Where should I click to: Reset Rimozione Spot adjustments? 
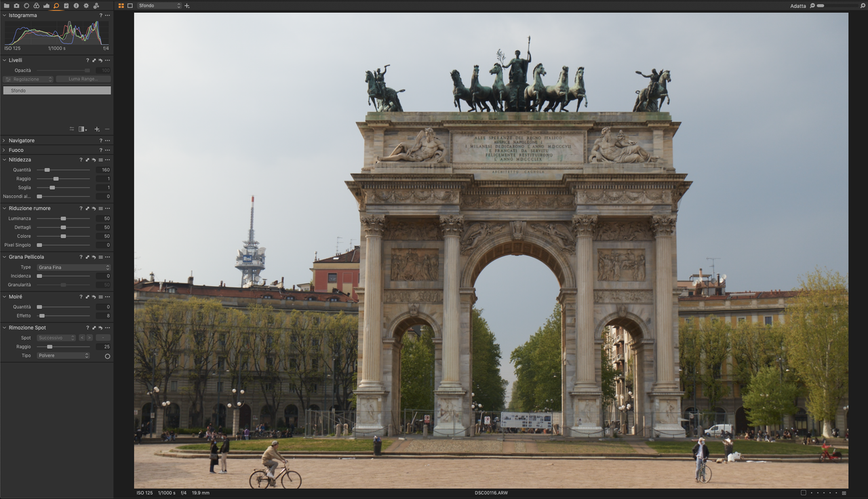click(100, 327)
